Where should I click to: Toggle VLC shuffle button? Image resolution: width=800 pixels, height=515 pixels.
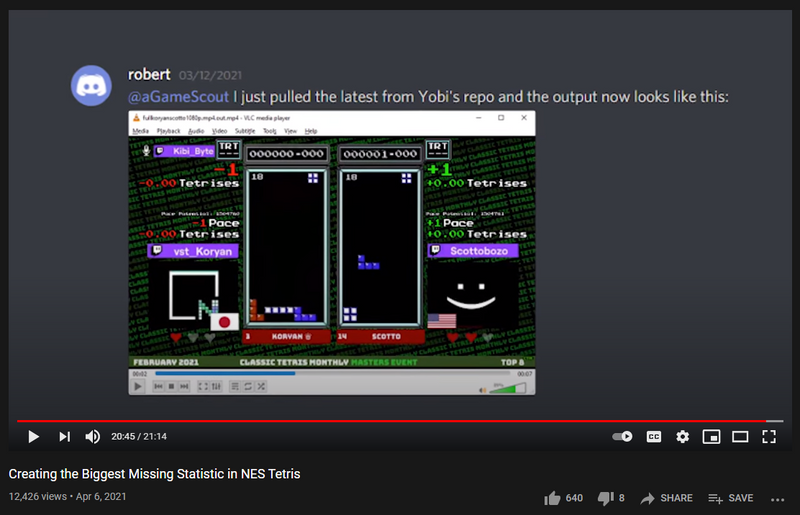click(261, 386)
